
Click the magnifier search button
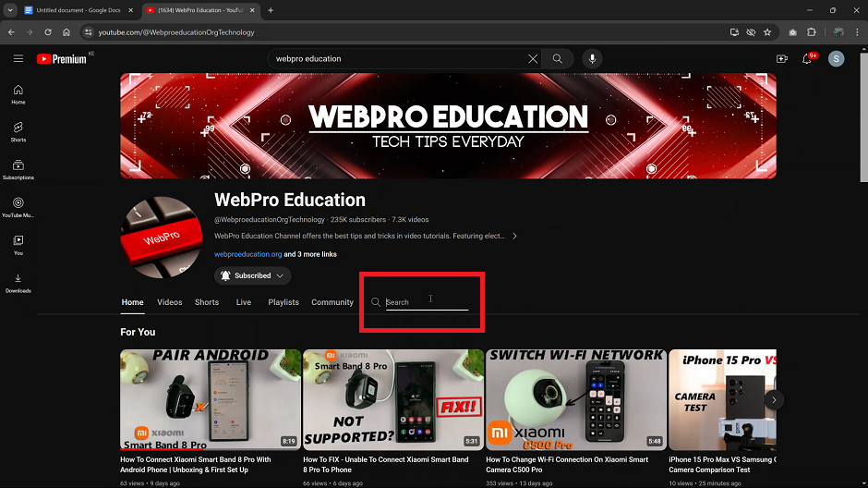click(x=558, y=59)
